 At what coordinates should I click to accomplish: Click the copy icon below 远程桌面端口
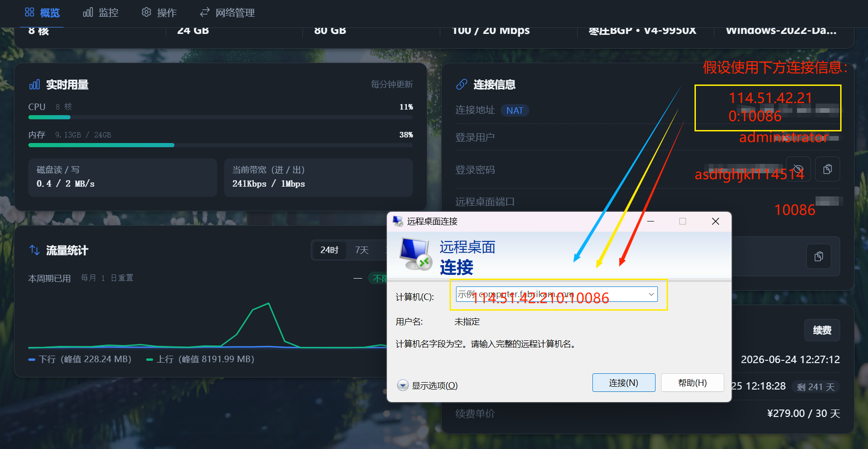819,256
